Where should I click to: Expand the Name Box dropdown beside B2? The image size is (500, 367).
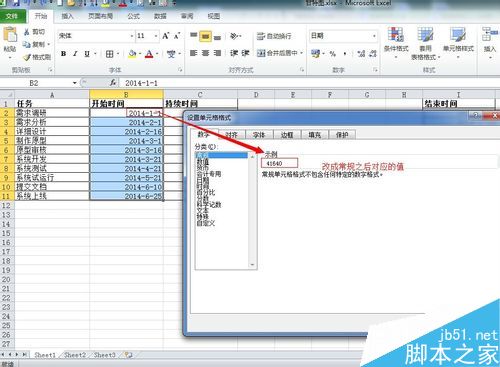click(75, 83)
